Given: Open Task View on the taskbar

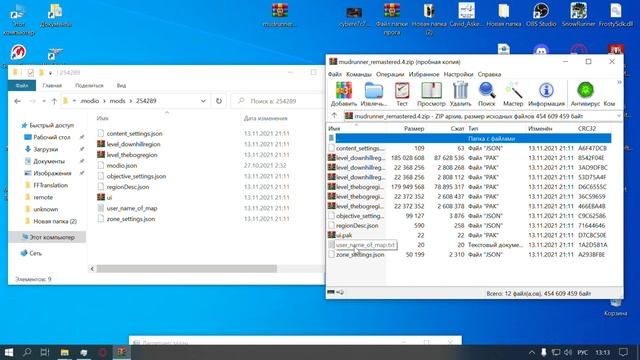Looking at the screenshot, I should (45, 352).
